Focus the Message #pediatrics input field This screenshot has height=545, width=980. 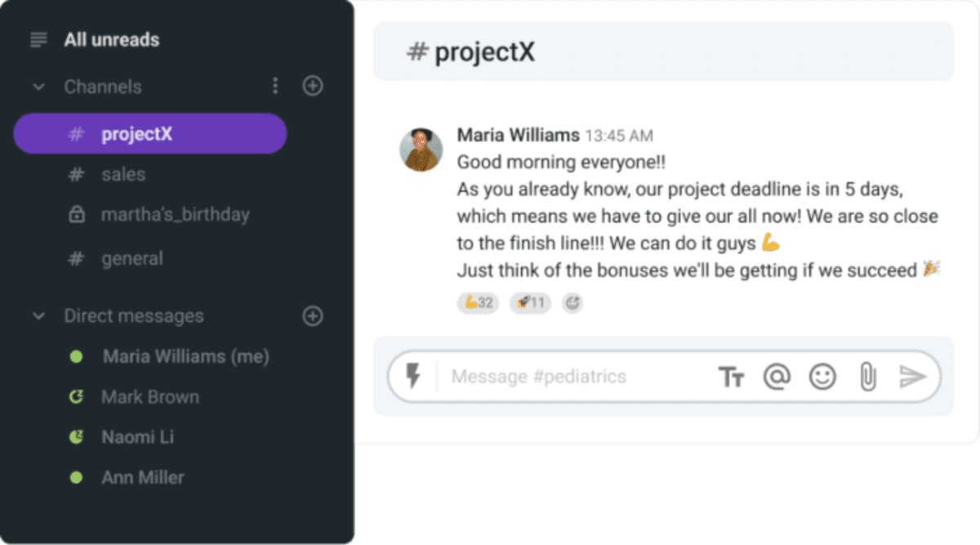572,377
